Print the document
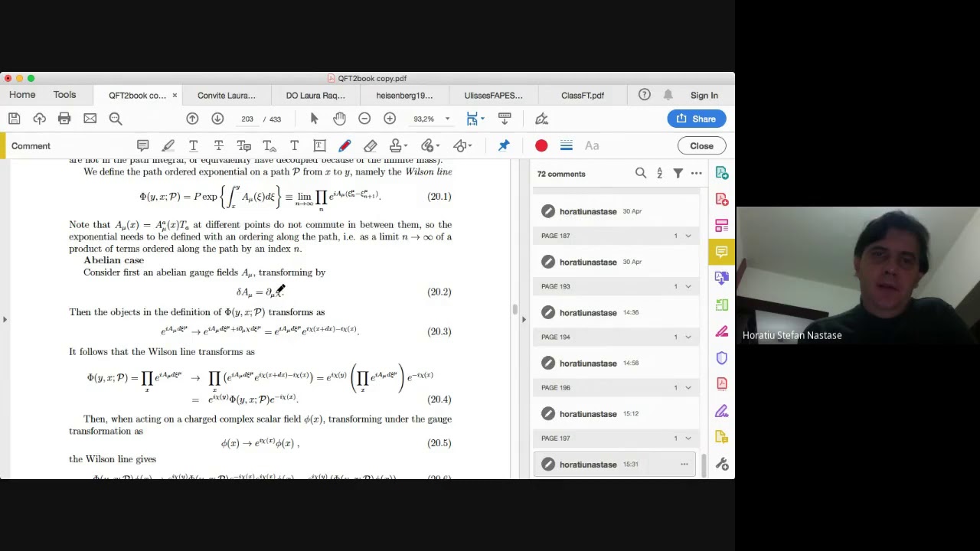This screenshot has height=551, width=980. pos(64,119)
